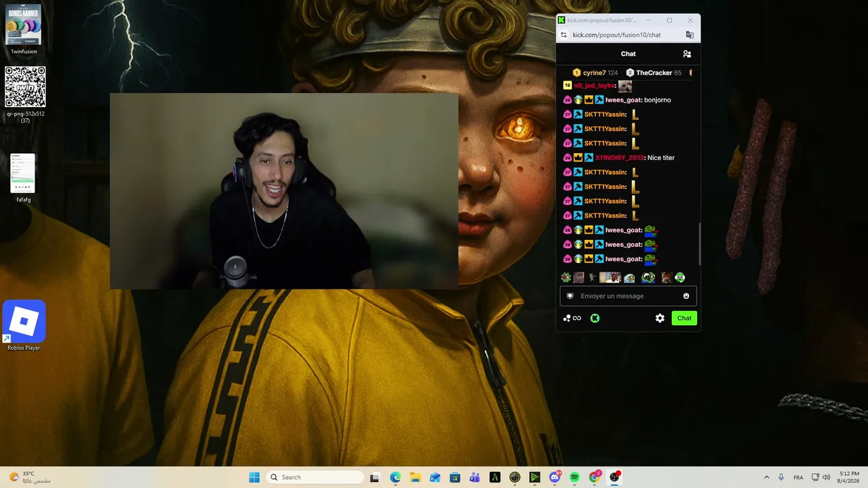Click username n9_jad_layka in chat
This screenshot has width=868, height=488.
point(594,86)
